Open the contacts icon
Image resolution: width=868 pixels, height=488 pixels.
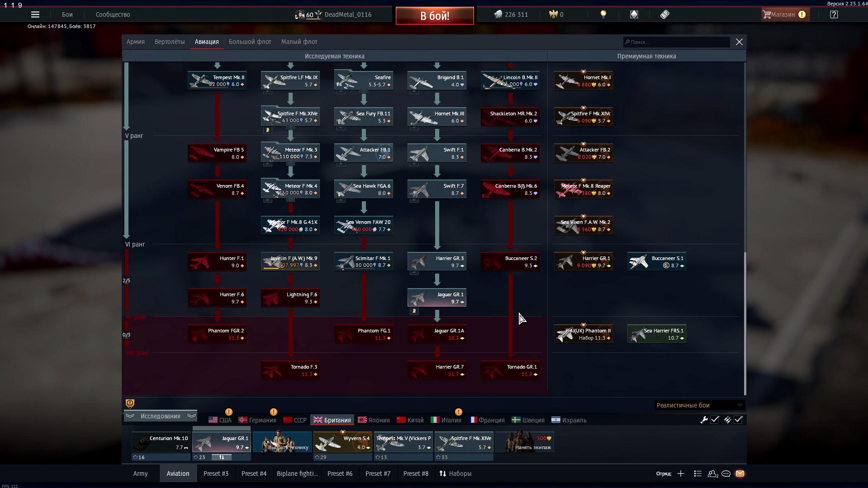pos(713,474)
